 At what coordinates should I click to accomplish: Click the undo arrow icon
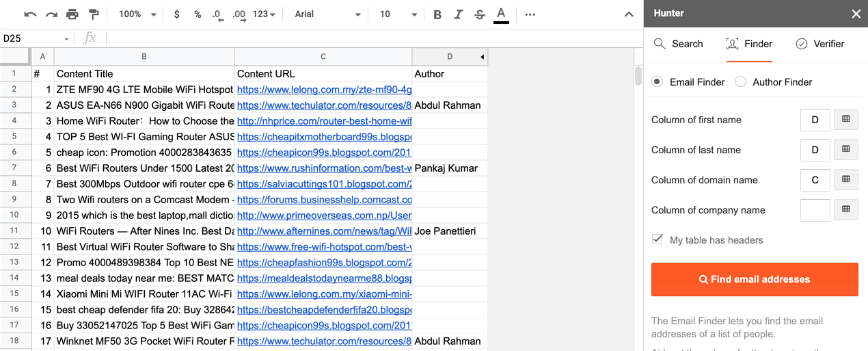(x=30, y=14)
